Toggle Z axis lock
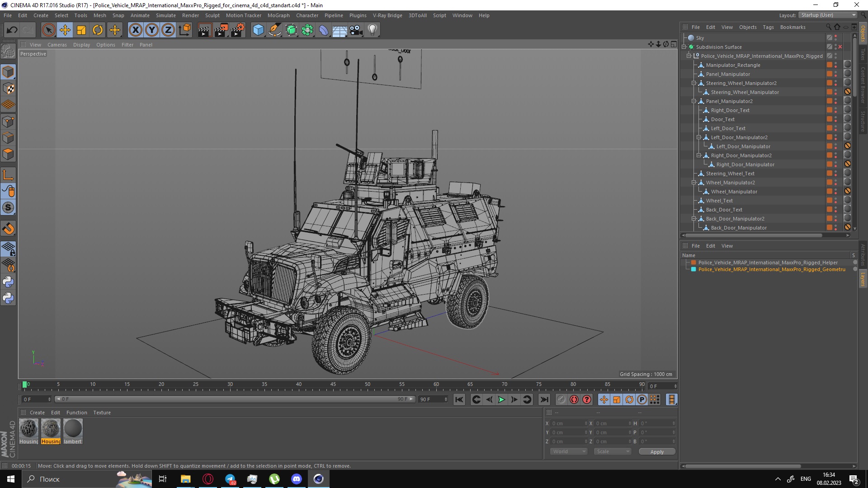868x488 pixels. click(168, 30)
